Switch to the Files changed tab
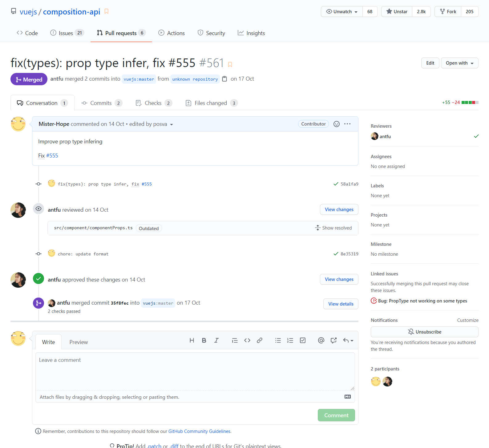This screenshot has height=448, width=489. 212,103
